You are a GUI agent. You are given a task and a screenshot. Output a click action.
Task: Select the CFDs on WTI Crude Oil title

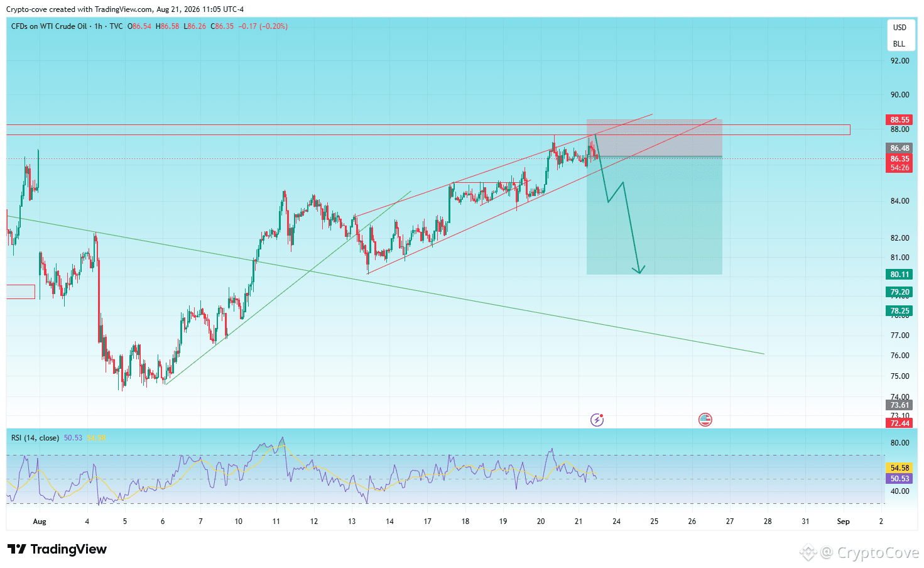click(x=49, y=26)
